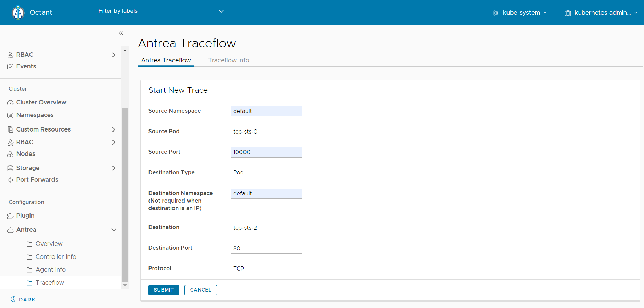Click the Storage icon
This screenshot has height=308, width=644.
[x=10, y=168]
